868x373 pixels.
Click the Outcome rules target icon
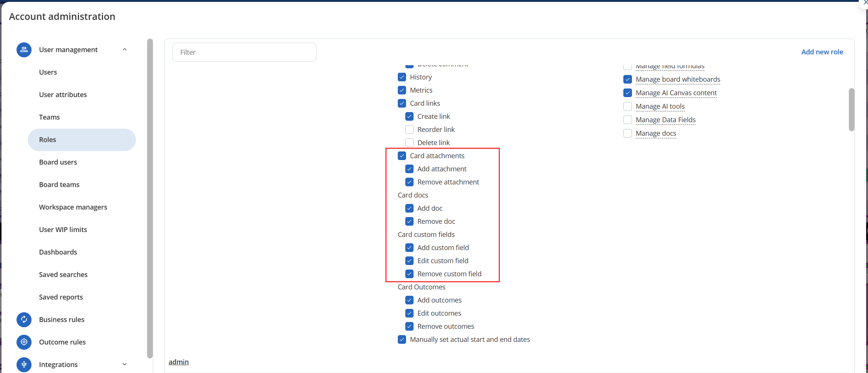24,342
